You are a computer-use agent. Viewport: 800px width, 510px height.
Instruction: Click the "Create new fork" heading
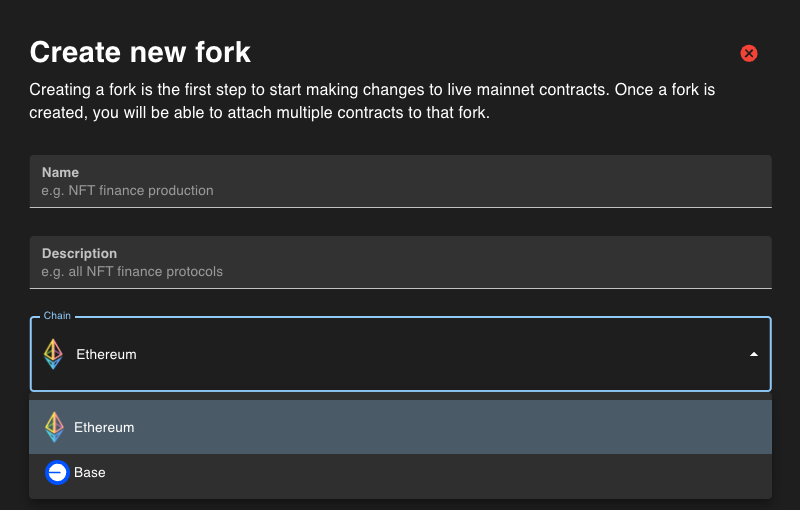click(x=140, y=52)
